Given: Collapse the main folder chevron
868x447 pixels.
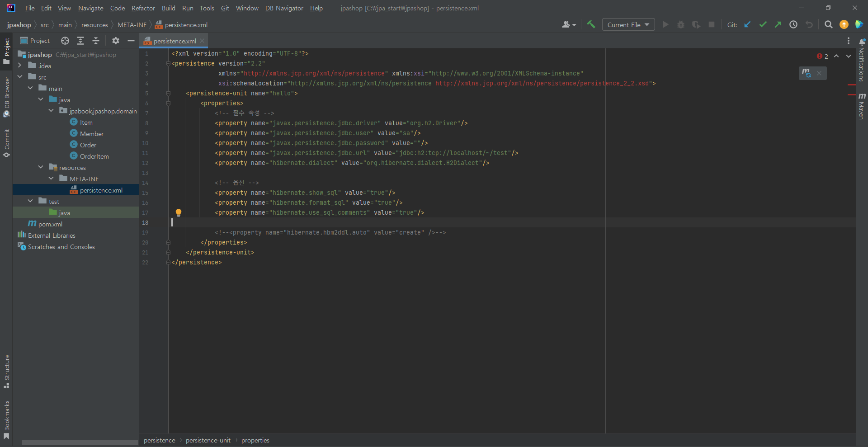Looking at the screenshot, I should (30, 88).
